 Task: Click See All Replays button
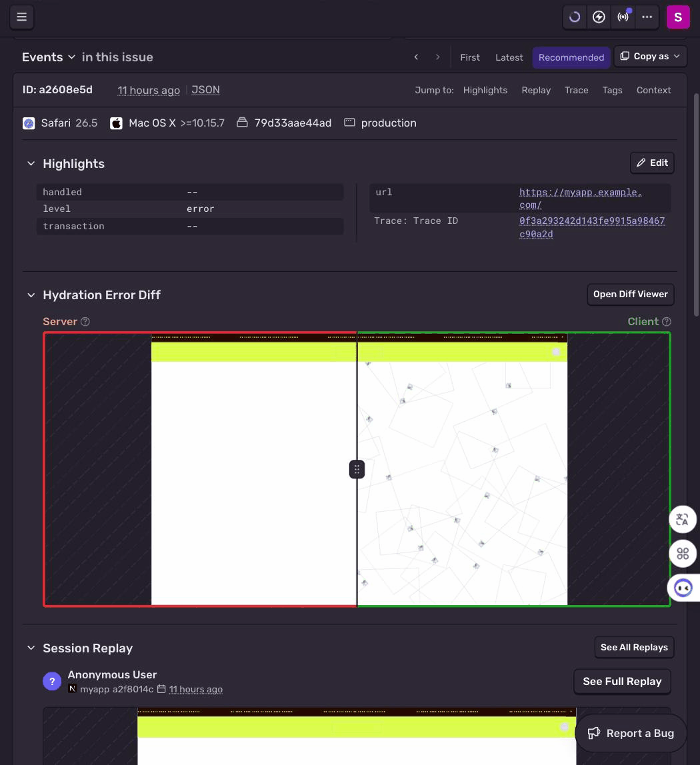(x=634, y=648)
